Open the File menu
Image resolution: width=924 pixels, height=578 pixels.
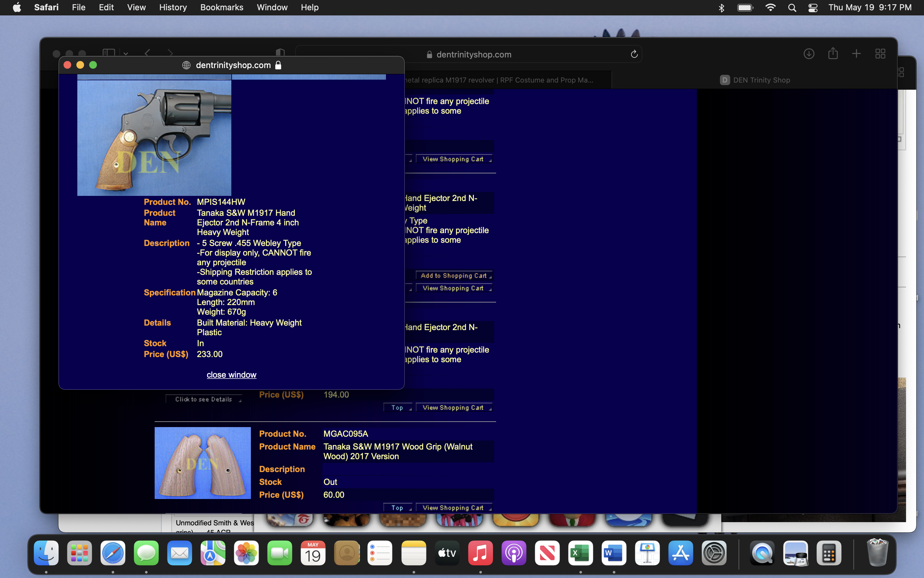pos(79,7)
